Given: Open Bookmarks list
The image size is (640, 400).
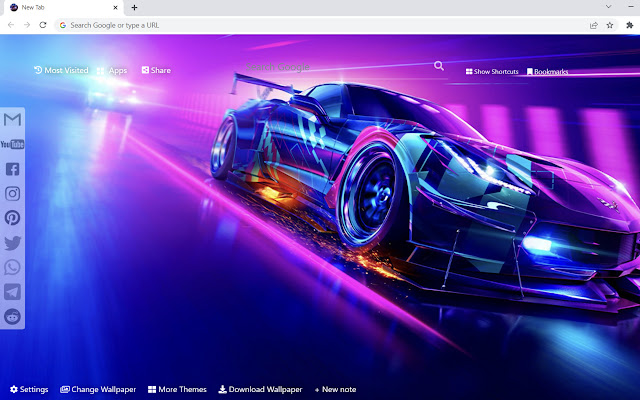Looking at the screenshot, I should (x=547, y=72).
